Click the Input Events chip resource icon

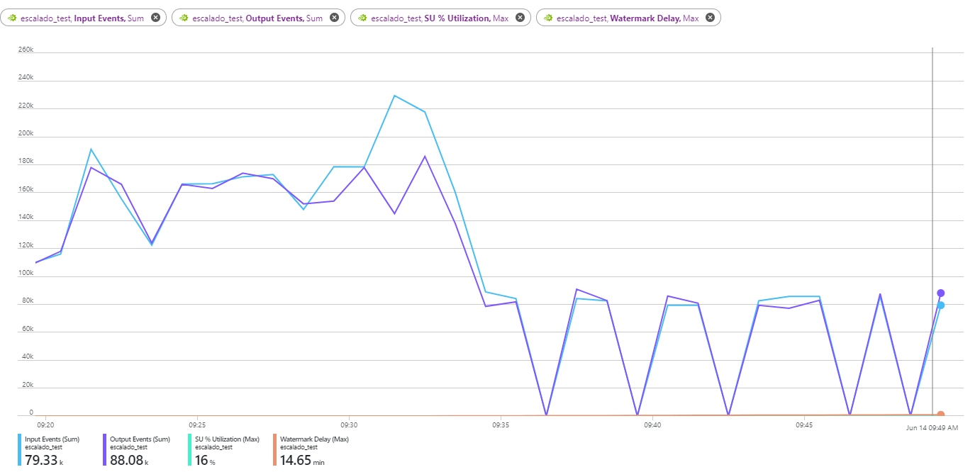(12, 18)
